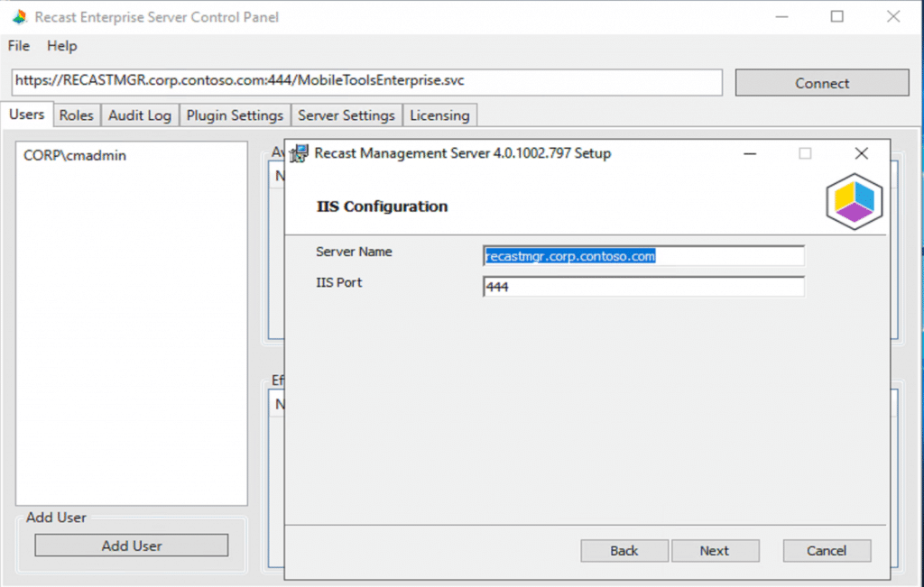
Task: Minimize the Recast Enterprise Server Control Panel
Action: coord(781,16)
